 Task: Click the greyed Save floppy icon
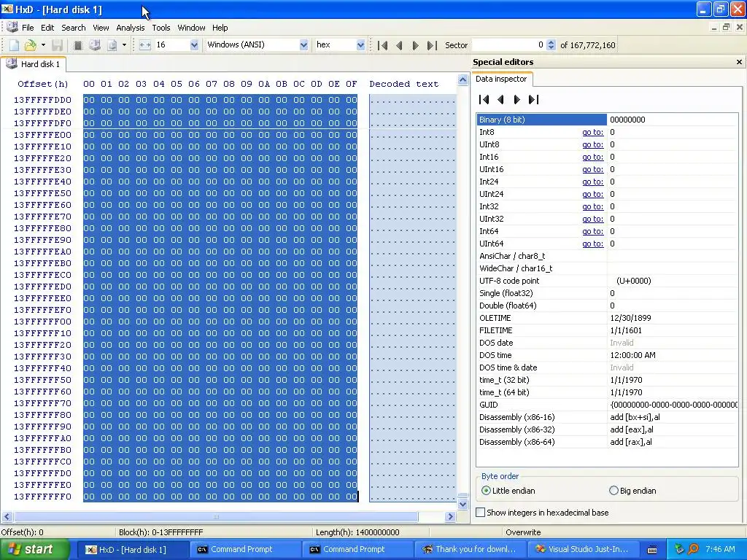click(57, 45)
